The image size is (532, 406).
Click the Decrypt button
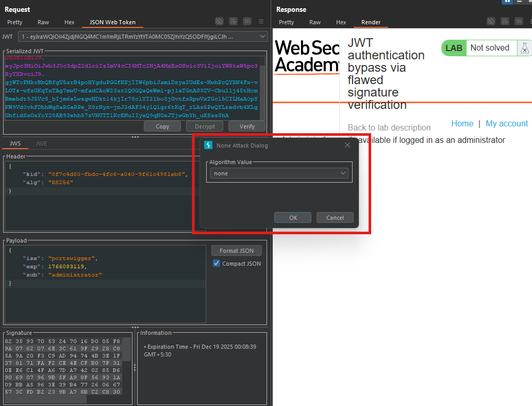205,126
